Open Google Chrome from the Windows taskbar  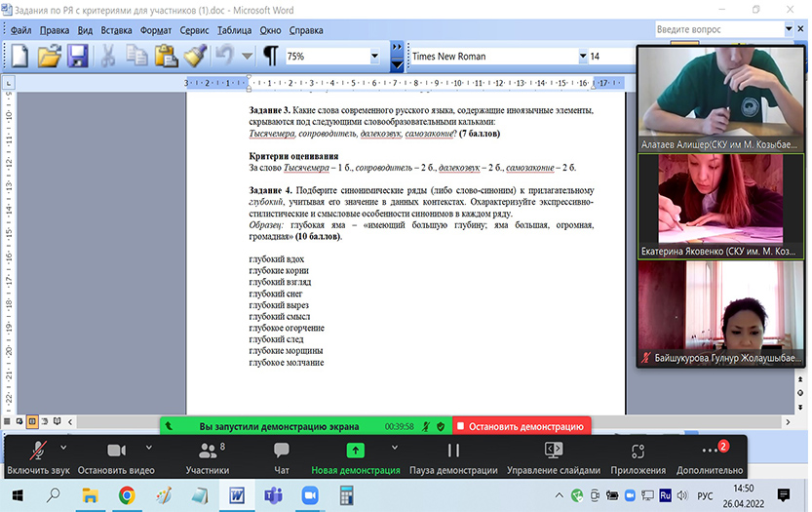127,495
